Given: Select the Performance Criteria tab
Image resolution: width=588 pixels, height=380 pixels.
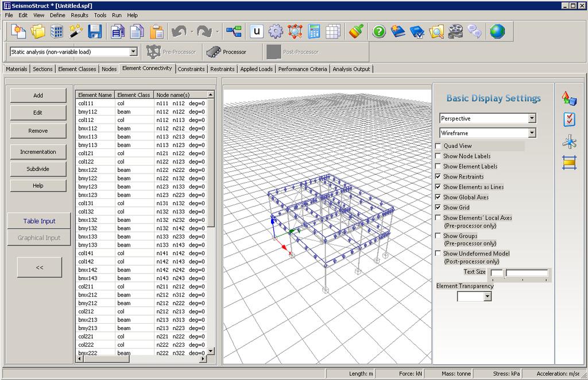Looking at the screenshot, I should click(x=303, y=69).
